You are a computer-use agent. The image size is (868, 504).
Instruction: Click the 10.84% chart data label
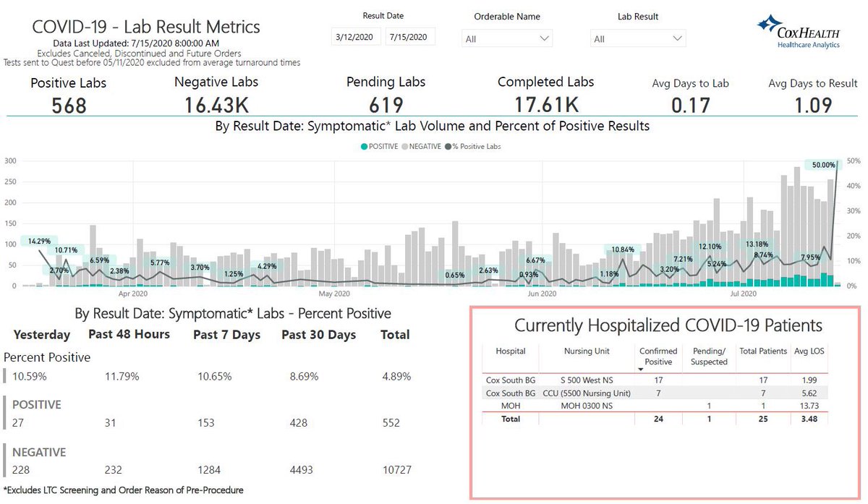pos(622,249)
